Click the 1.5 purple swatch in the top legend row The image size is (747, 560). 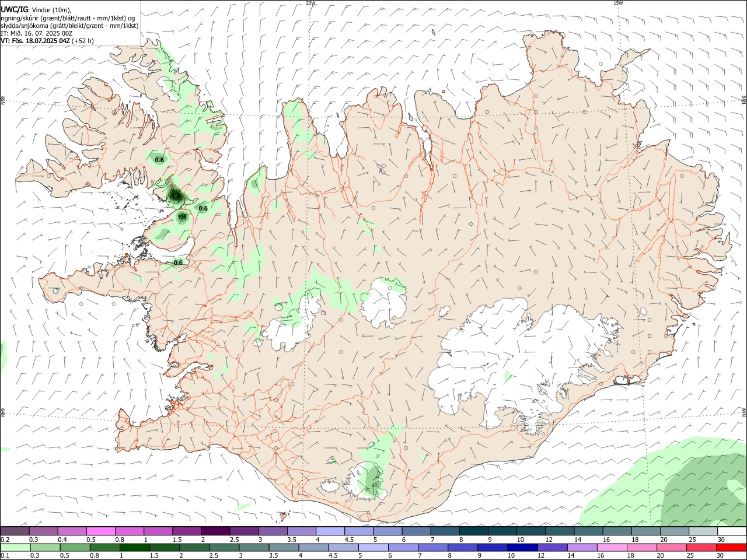coord(186,531)
